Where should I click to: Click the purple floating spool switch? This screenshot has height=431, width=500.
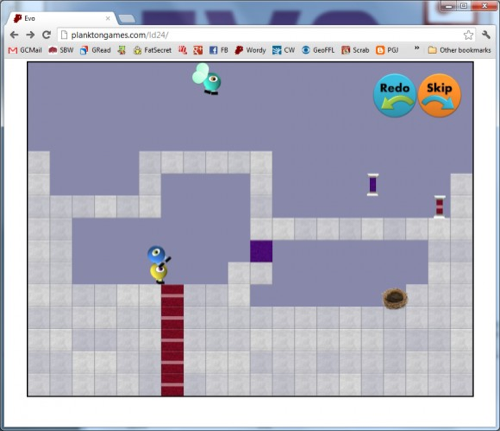(373, 184)
